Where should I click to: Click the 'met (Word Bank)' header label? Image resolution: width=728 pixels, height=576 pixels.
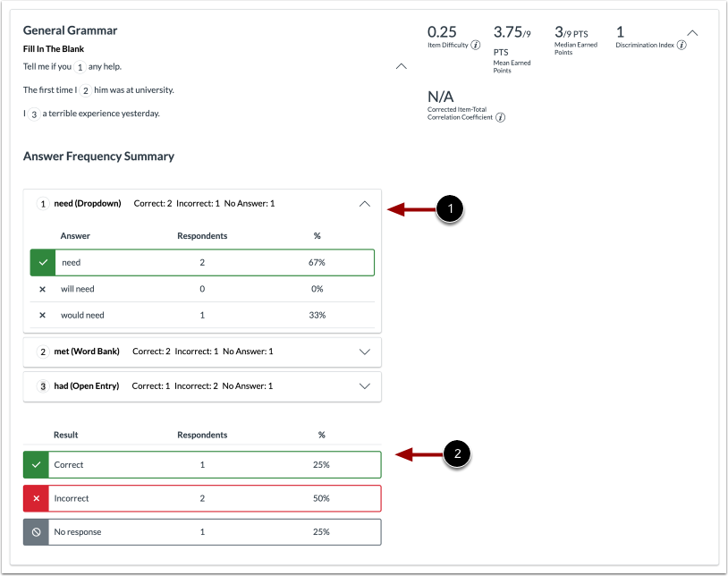click(x=86, y=352)
